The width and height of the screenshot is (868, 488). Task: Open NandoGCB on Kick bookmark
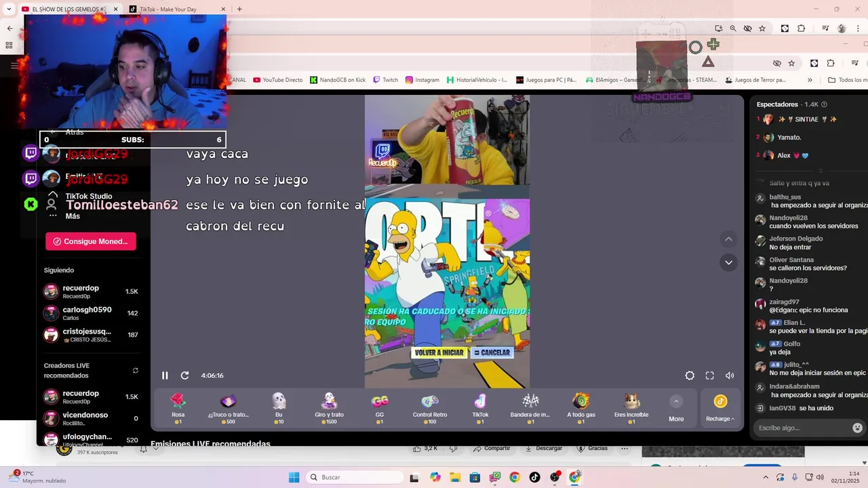338,80
